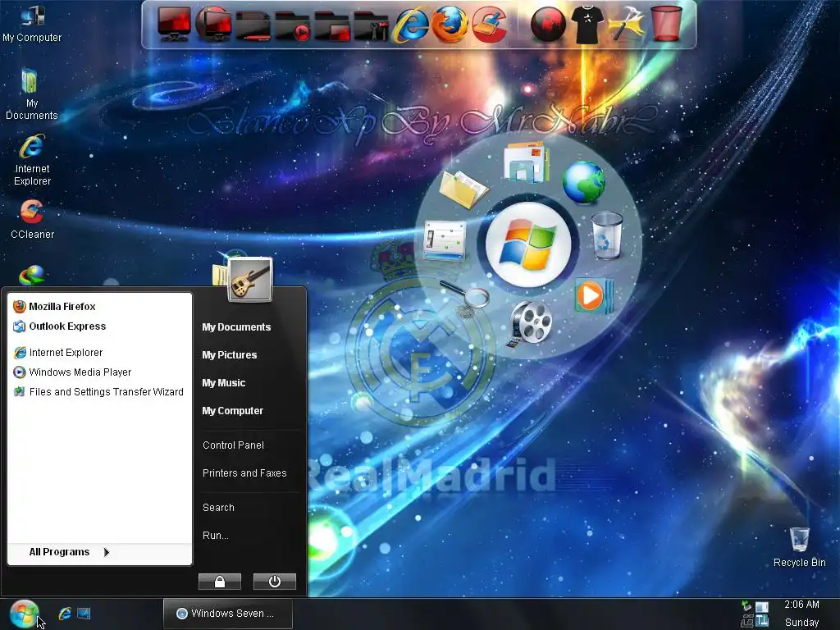Viewport: 840px width, 630px height.
Task: Open My Music in the Start menu
Action: (x=223, y=383)
